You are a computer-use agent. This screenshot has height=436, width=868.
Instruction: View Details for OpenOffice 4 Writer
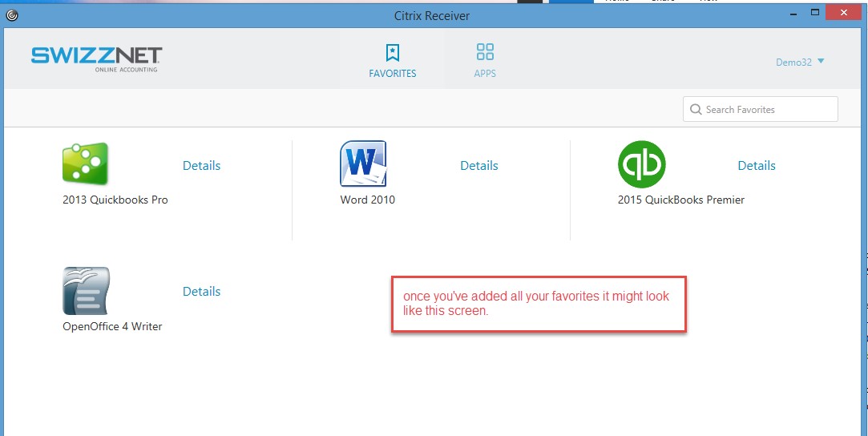201,292
